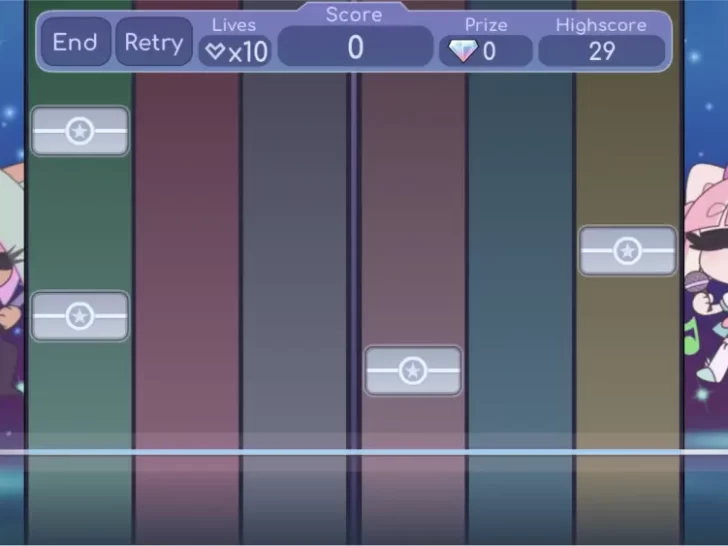The width and height of the screenshot is (728, 546).
Task: Click the End button
Action: click(x=75, y=43)
